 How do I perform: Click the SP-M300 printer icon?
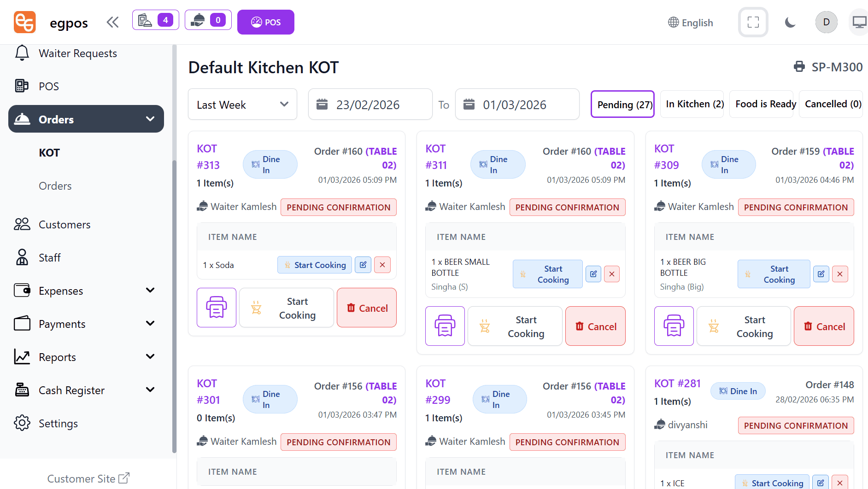799,67
